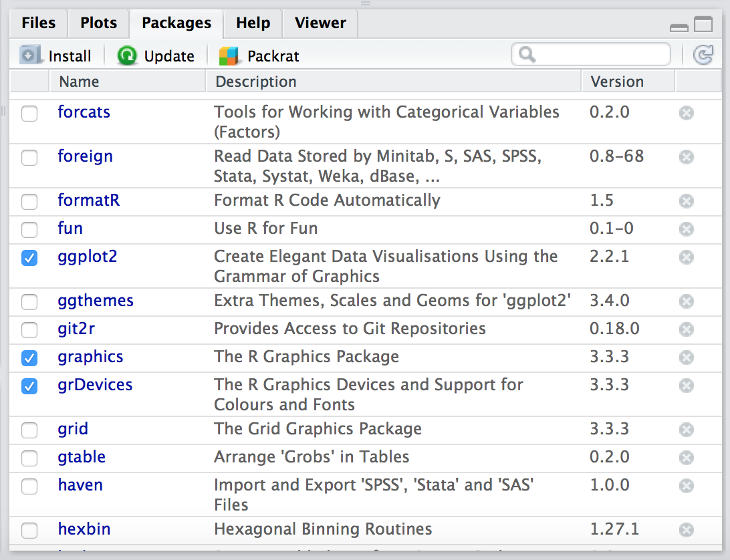Click the Packrat button label
Screen dimensions: 730x560
273,56
